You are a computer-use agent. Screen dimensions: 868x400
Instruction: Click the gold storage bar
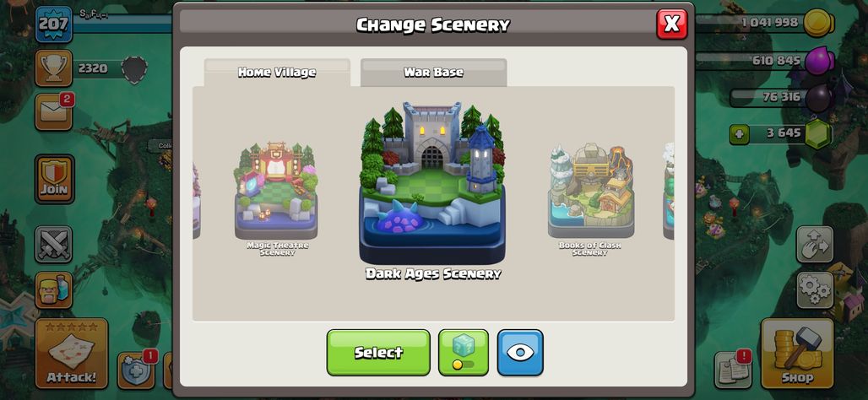click(764, 23)
